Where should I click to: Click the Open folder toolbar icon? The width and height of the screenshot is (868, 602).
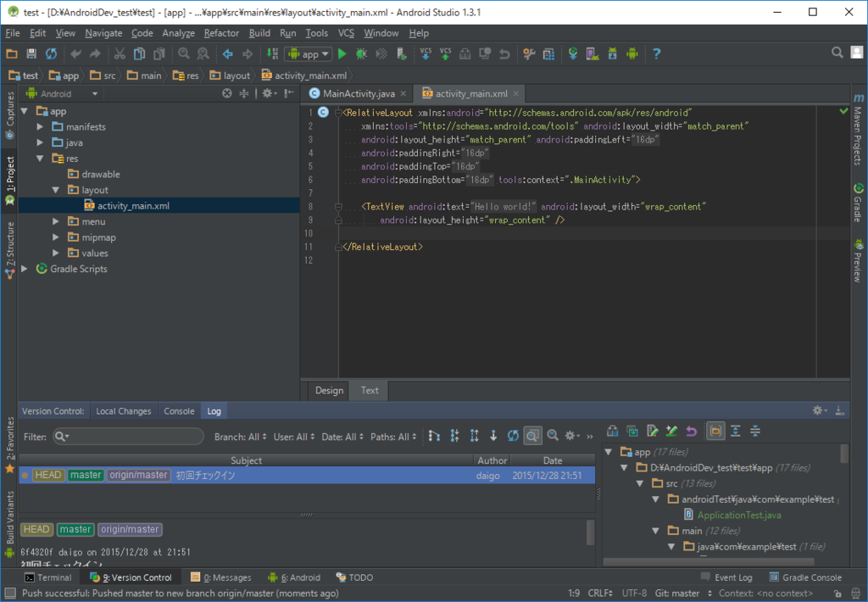tap(12, 53)
